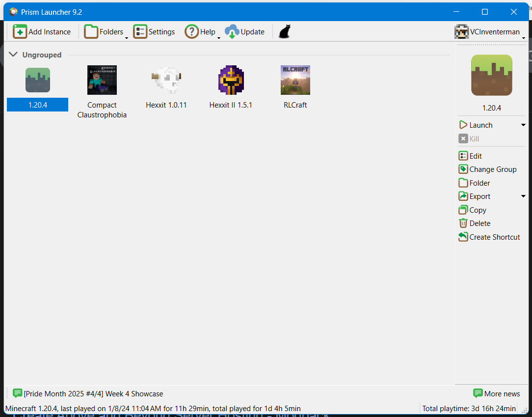532x417 pixels.
Task: Open the Pride Month Week 4 Showcase news
Action: pyautogui.click(x=93, y=394)
